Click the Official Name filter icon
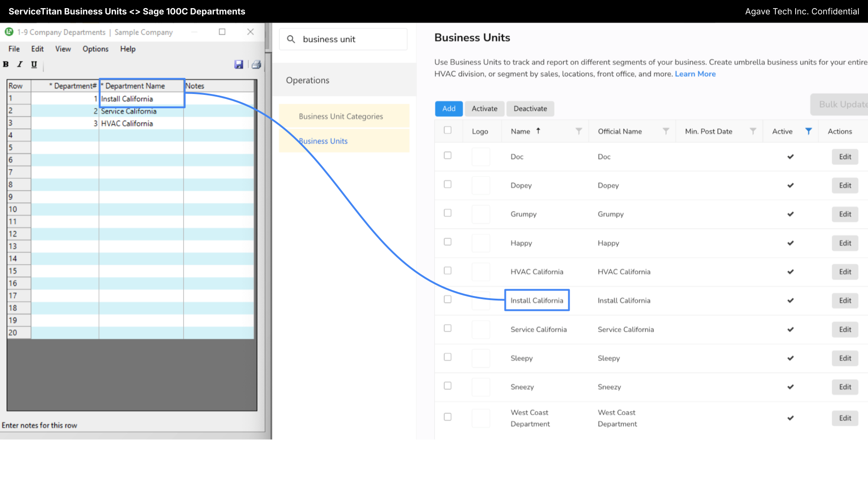868x488 pixels. click(666, 131)
